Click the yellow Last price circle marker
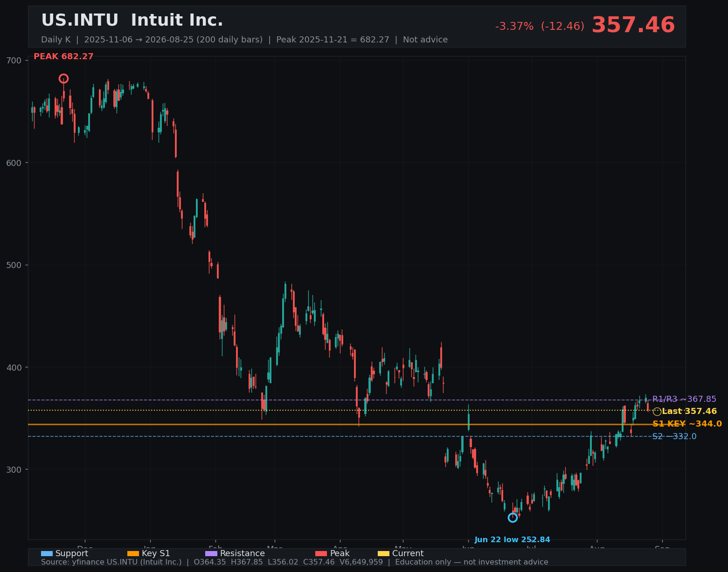 [x=657, y=411]
